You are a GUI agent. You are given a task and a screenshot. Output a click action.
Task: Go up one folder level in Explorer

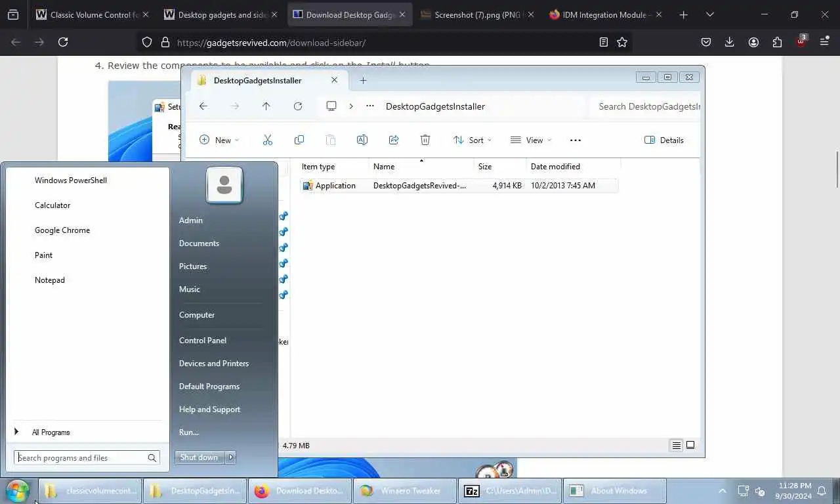tap(266, 106)
